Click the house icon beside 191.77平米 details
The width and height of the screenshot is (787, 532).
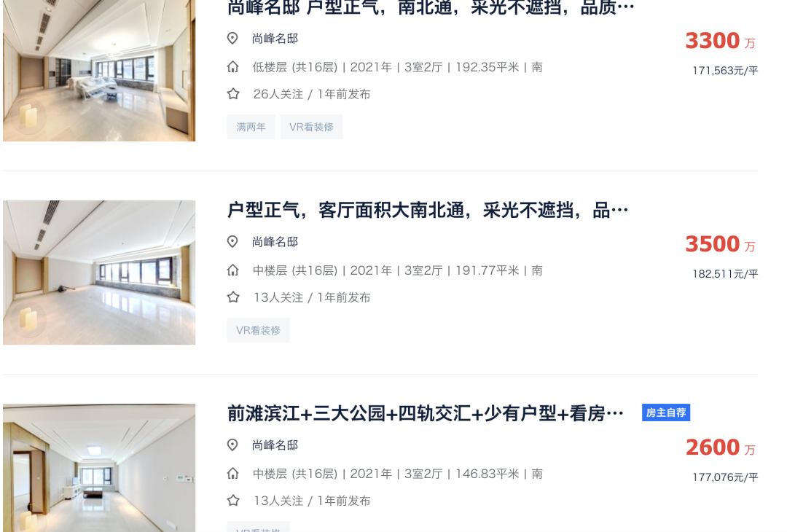pos(233,270)
